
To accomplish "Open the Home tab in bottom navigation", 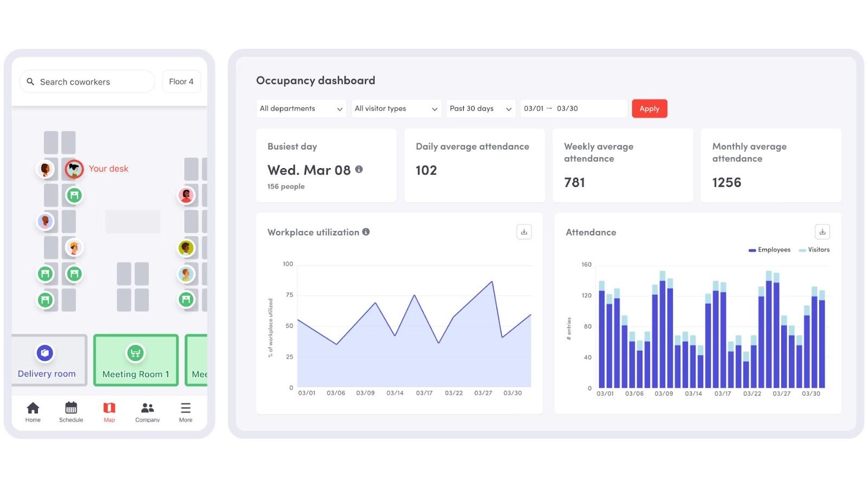I will (x=33, y=411).
